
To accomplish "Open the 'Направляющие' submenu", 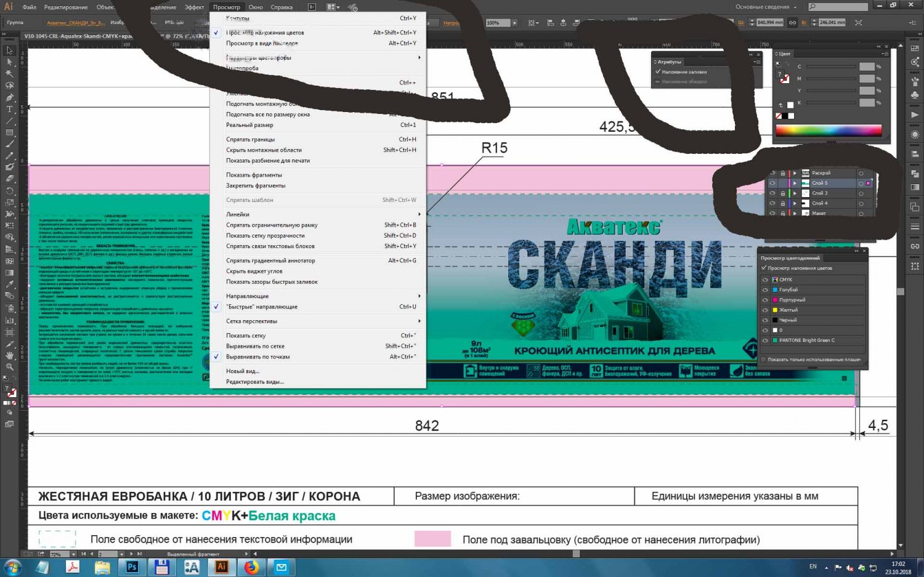I will (317, 296).
